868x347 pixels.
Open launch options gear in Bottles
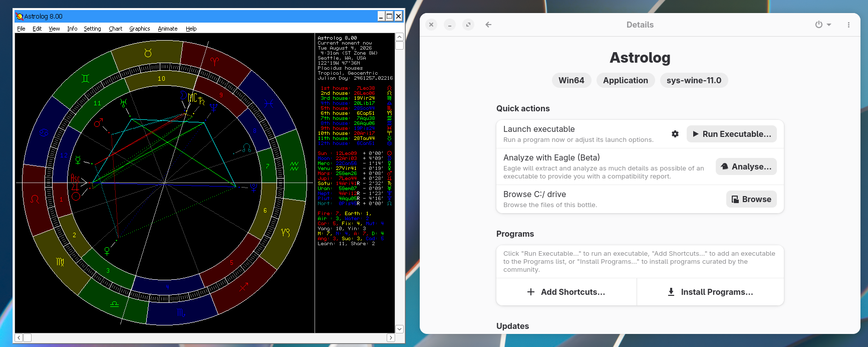(675, 134)
